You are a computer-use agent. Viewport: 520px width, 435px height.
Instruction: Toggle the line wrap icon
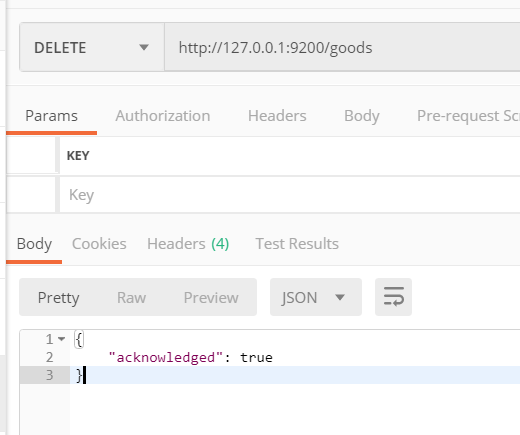pyautogui.click(x=393, y=297)
